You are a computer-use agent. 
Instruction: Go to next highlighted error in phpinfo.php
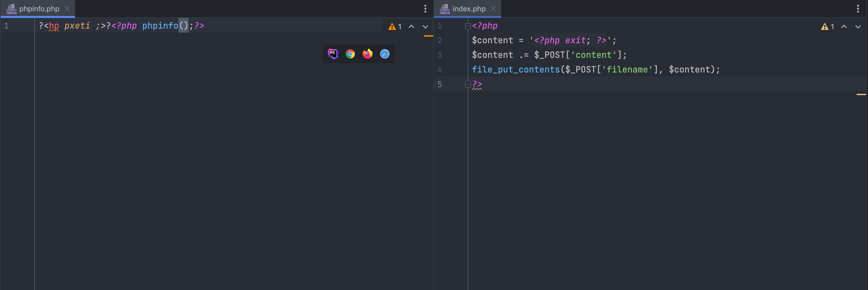click(425, 27)
